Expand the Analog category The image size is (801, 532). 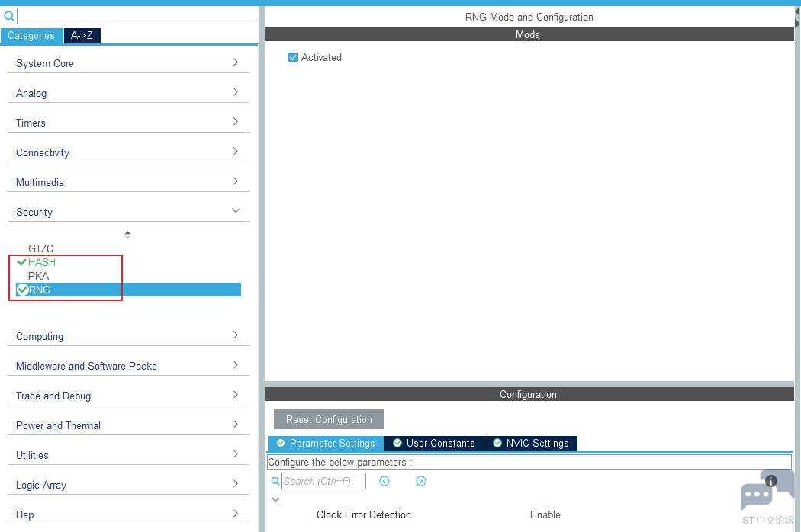point(127,93)
